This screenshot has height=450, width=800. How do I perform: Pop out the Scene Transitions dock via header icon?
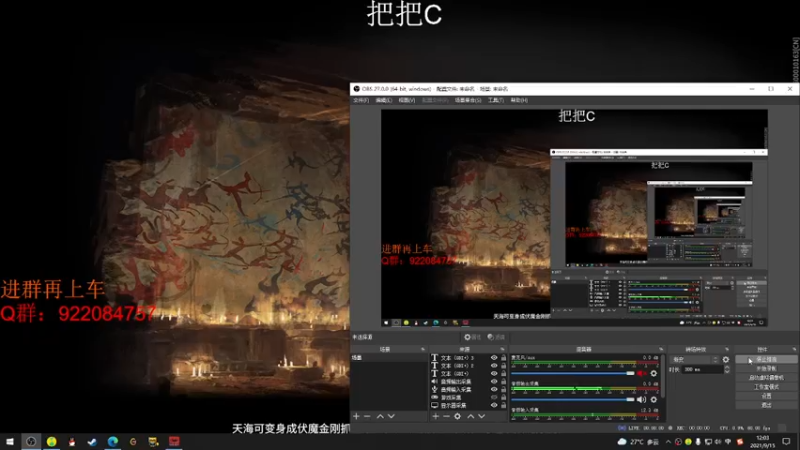(727, 349)
